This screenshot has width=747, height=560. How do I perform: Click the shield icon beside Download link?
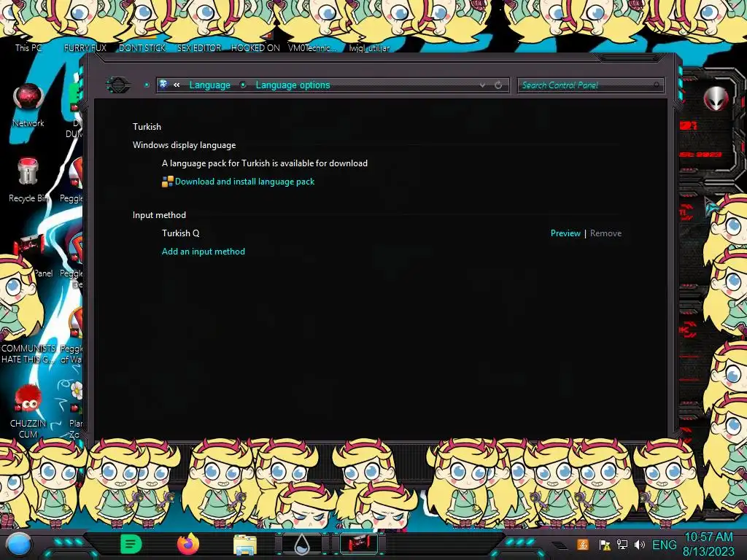167,182
